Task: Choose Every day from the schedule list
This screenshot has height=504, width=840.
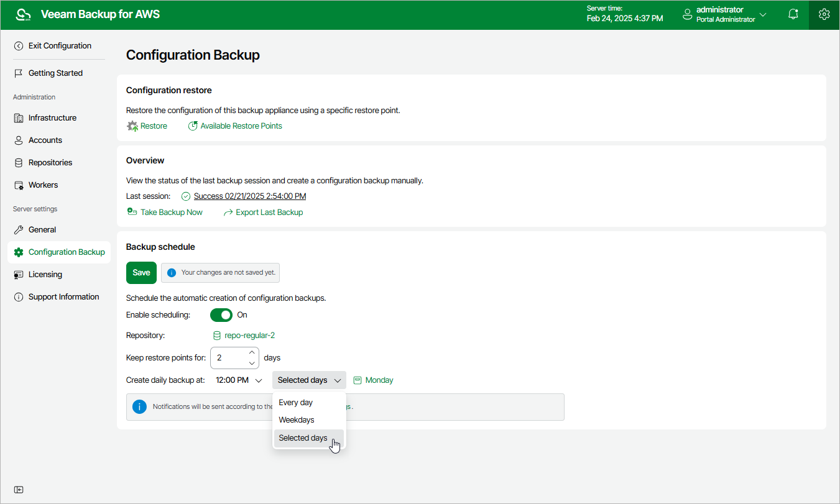Action: (x=309, y=403)
